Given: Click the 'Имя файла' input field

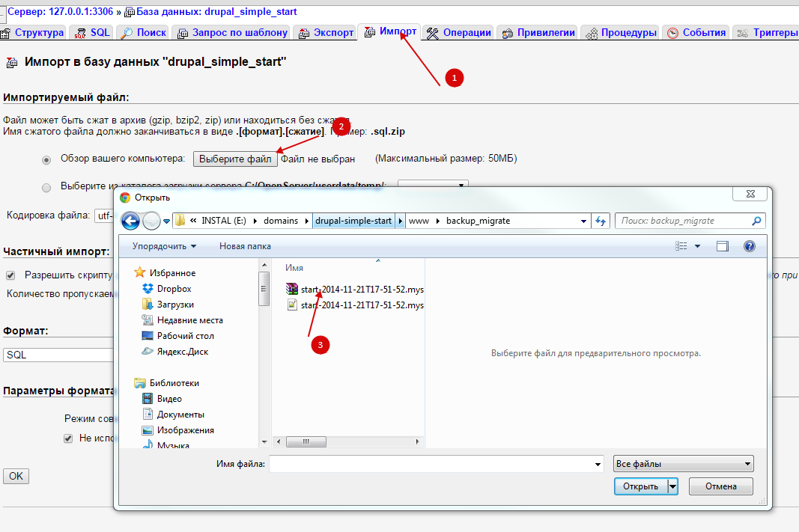Looking at the screenshot, I should point(436,465).
